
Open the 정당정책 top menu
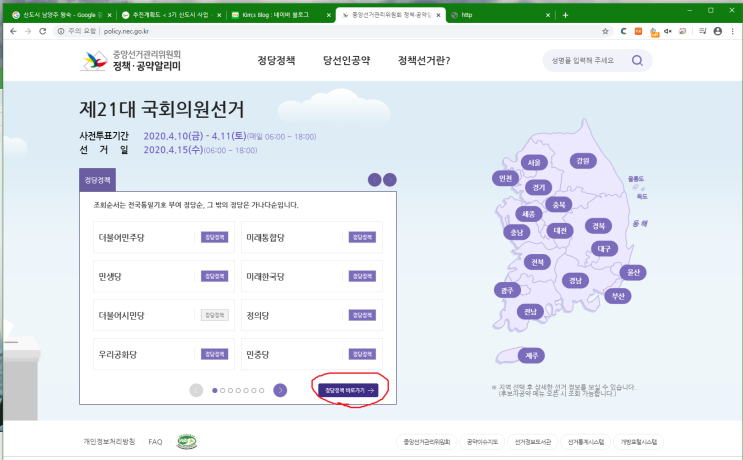(x=276, y=61)
